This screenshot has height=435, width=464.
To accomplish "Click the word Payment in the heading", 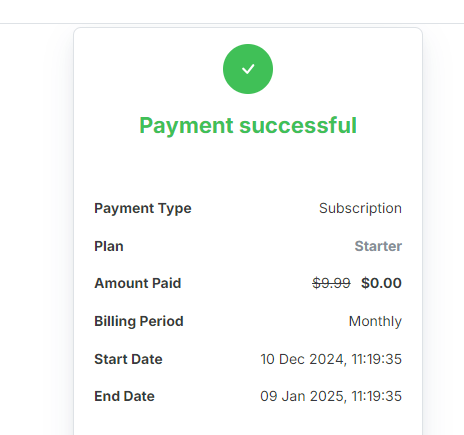I will pos(186,126).
